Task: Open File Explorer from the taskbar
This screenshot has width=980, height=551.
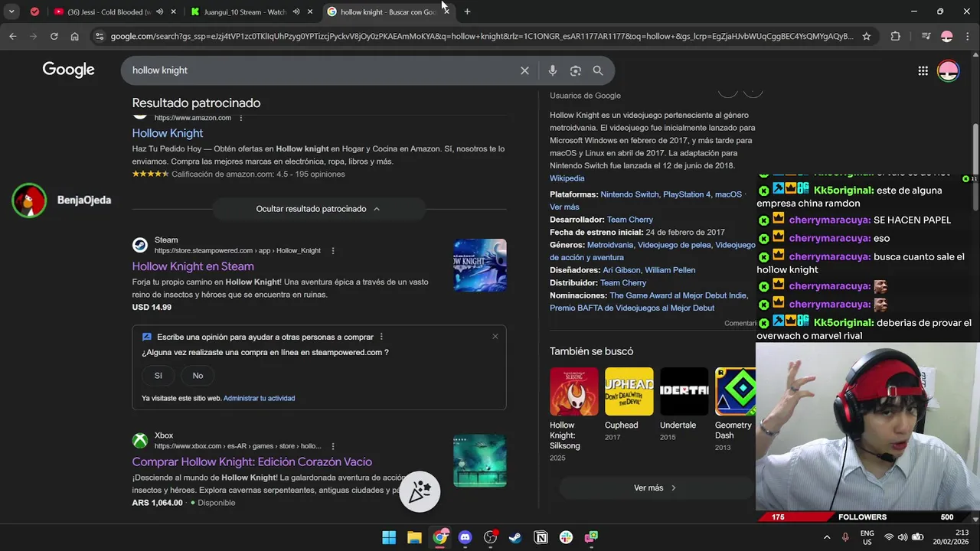Action: tap(414, 537)
